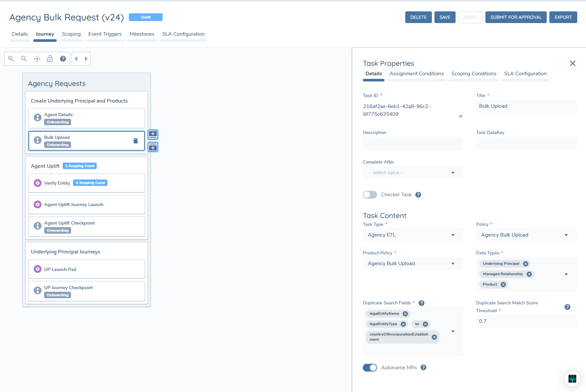Click the Delete button

coord(419,17)
